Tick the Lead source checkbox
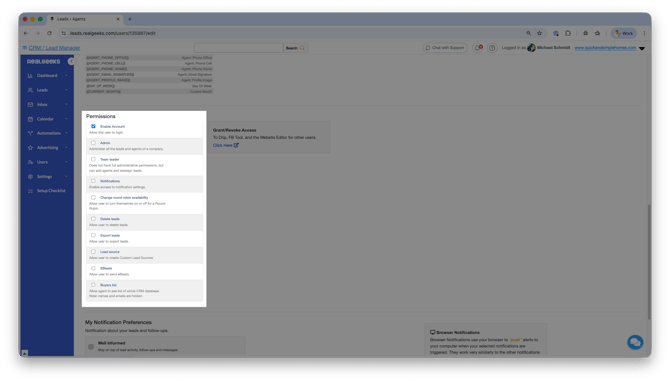The height and width of the screenshot is (382, 670). 93,252
